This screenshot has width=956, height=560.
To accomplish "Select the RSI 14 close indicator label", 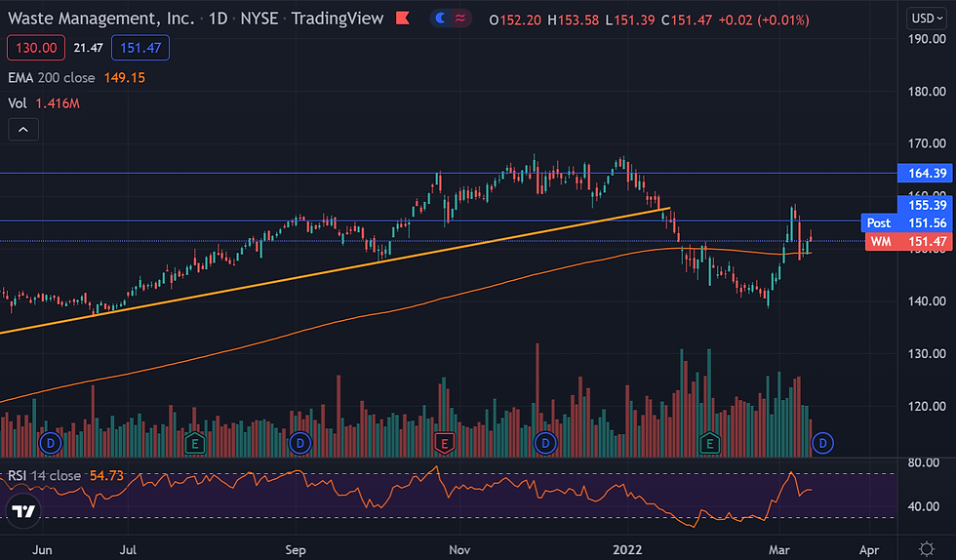I will click(44, 475).
